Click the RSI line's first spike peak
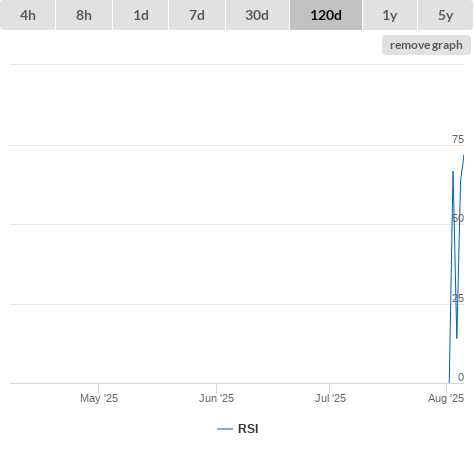This screenshot has width=474, height=455. [x=453, y=172]
